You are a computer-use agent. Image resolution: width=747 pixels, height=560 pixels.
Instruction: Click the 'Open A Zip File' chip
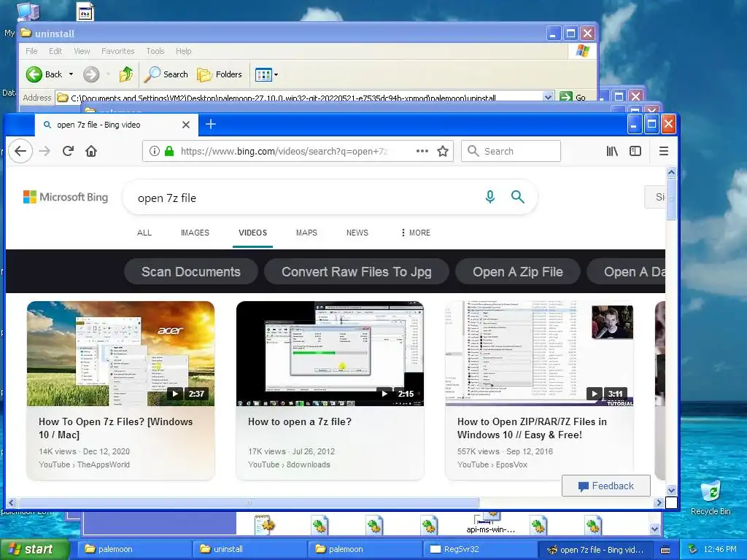[518, 271]
